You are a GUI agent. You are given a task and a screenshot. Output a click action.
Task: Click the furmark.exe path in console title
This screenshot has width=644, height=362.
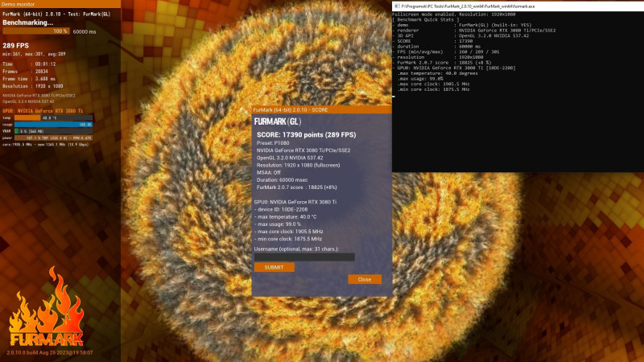[468, 6]
